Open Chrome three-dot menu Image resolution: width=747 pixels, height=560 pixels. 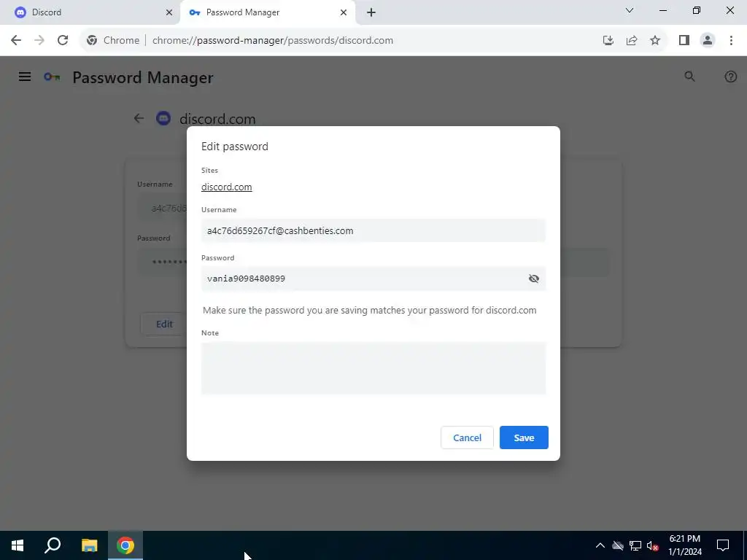[x=731, y=41]
